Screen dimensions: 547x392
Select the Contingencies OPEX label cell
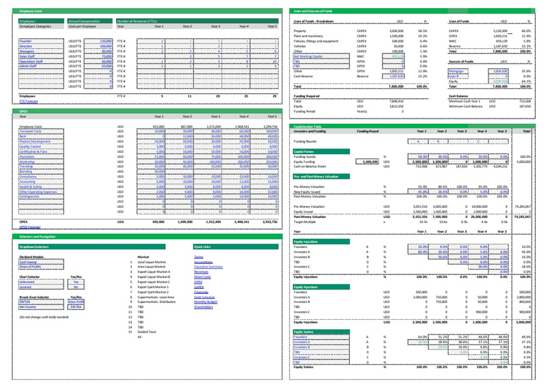[41, 196]
